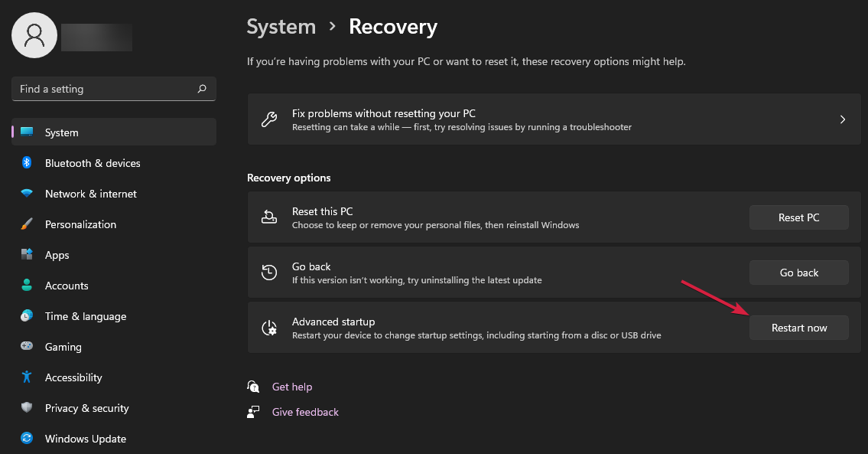The height and width of the screenshot is (454, 868).
Task: Click the Find a setting search box
Action: [x=113, y=89]
